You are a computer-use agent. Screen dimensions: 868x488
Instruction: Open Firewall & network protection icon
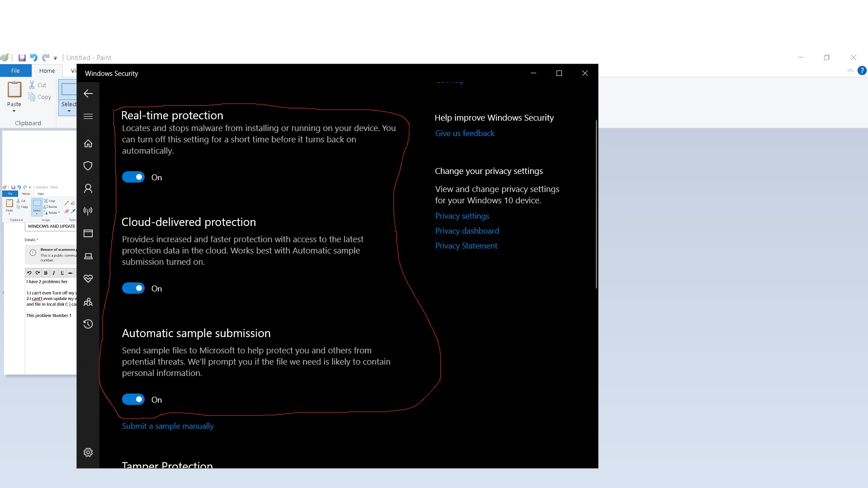coord(88,211)
